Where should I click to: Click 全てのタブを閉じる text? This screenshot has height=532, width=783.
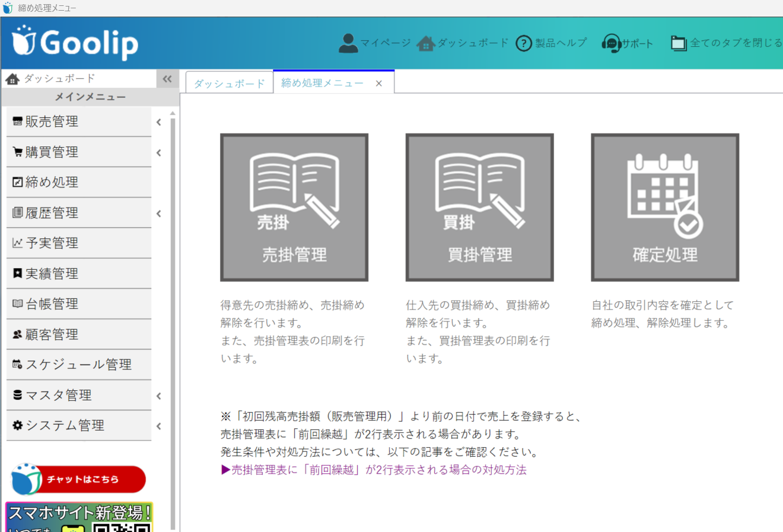(736, 43)
